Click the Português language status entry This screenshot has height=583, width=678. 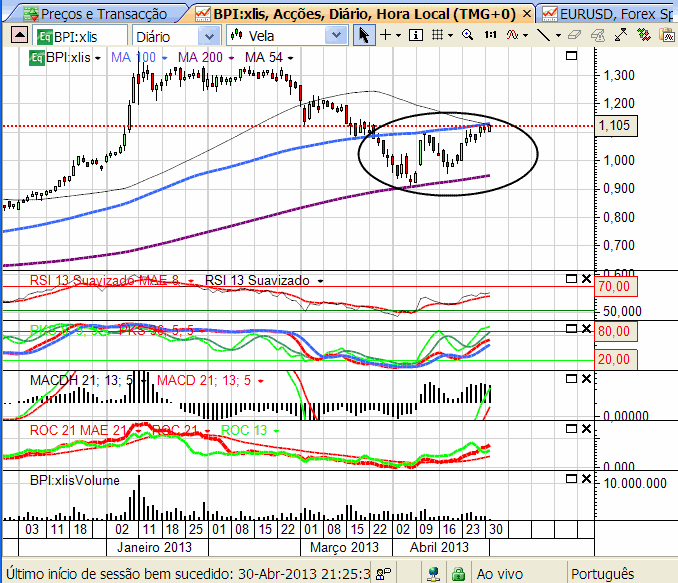[603, 574]
